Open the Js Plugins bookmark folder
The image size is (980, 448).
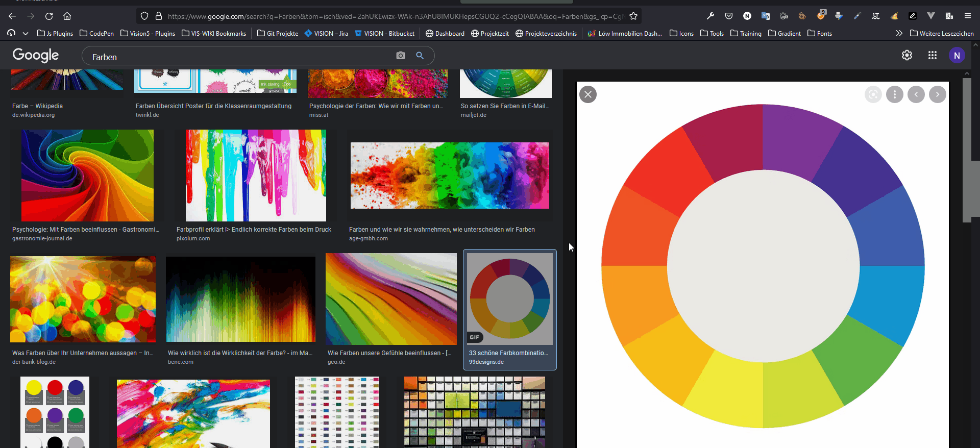point(55,34)
